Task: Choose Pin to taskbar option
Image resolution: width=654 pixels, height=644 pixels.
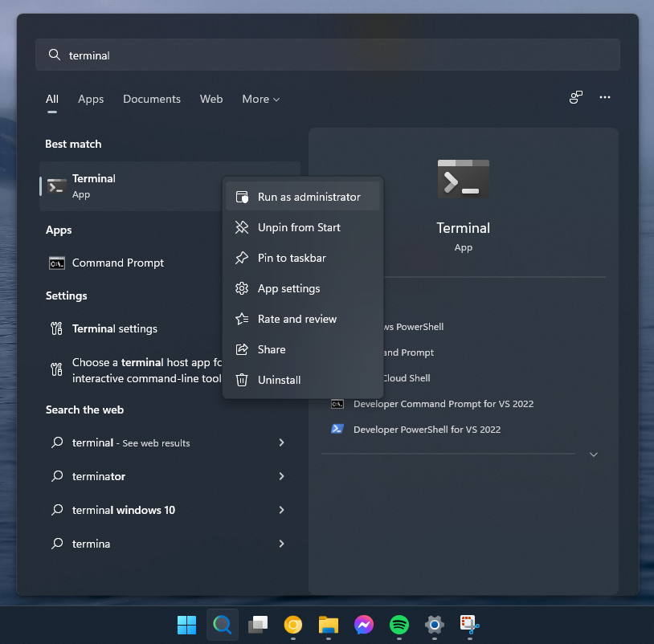Action: 291,258
